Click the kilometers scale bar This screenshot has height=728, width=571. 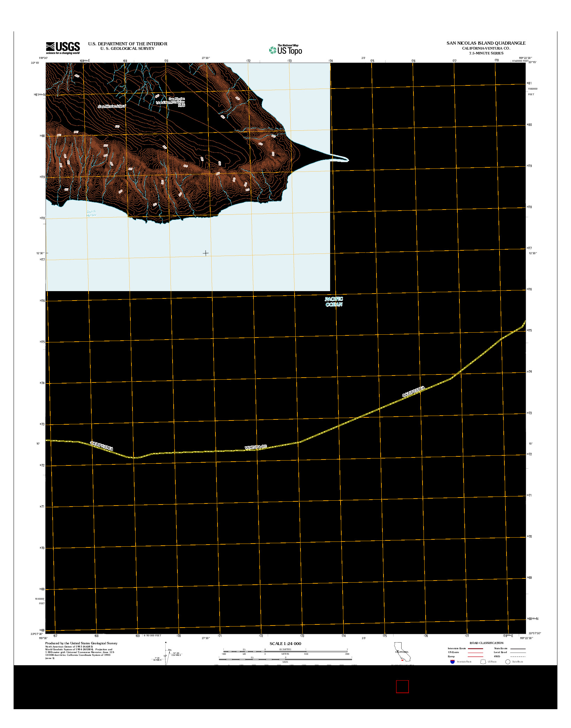click(285, 651)
